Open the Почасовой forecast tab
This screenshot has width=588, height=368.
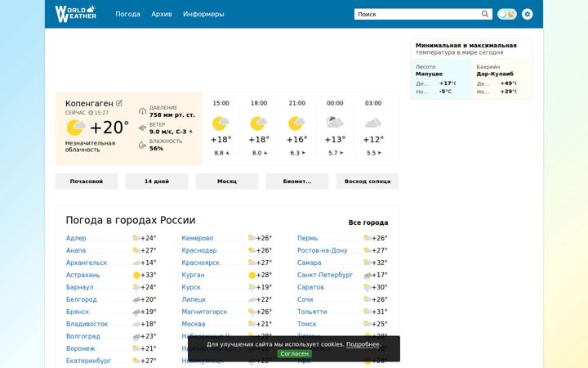[x=87, y=182]
